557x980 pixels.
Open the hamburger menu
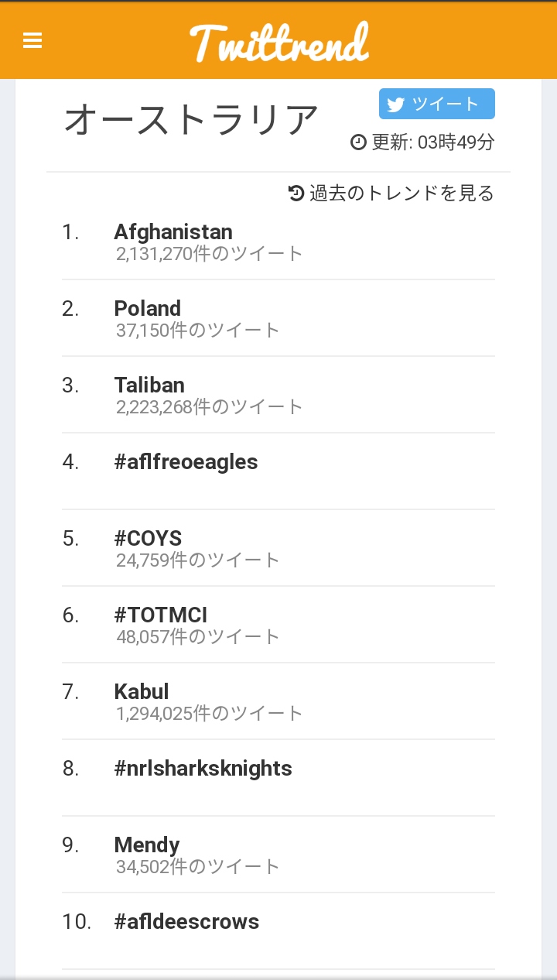click(x=32, y=40)
